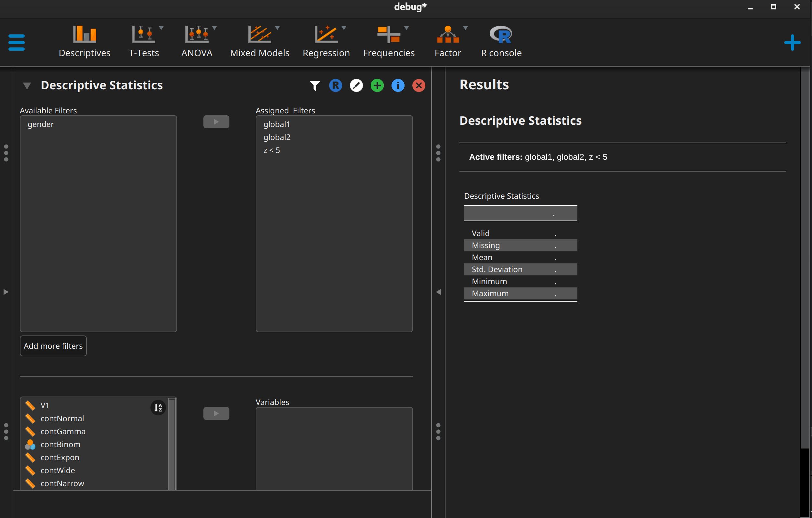The width and height of the screenshot is (812, 518).
Task: Expand the T-Tests dropdown arrow
Action: click(161, 28)
